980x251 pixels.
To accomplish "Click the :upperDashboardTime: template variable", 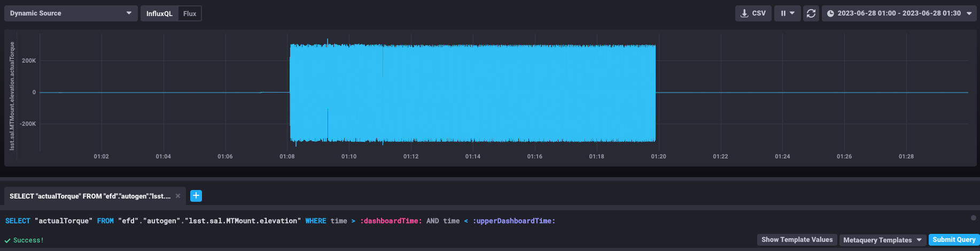I will (514, 221).
